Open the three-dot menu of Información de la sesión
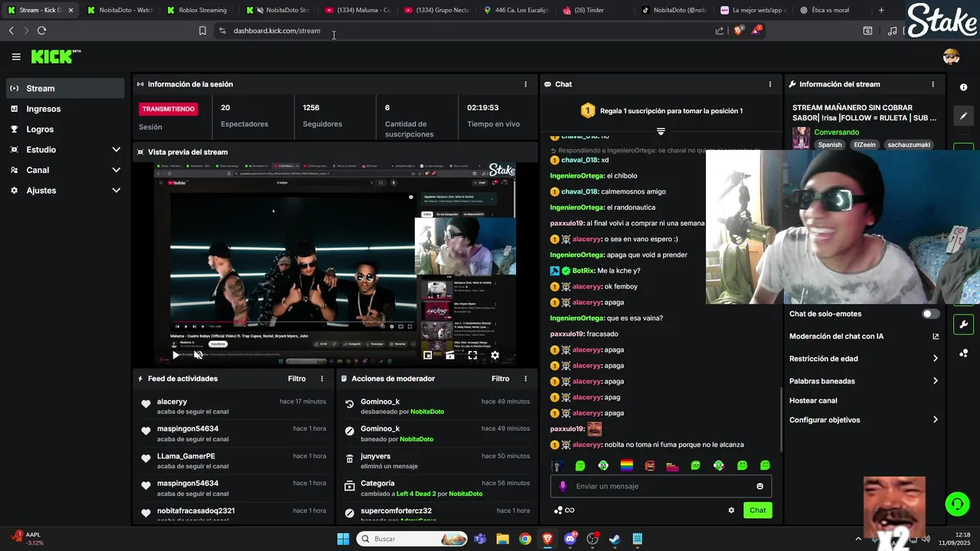980x551 pixels. pyautogui.click(x=525, y=84)
